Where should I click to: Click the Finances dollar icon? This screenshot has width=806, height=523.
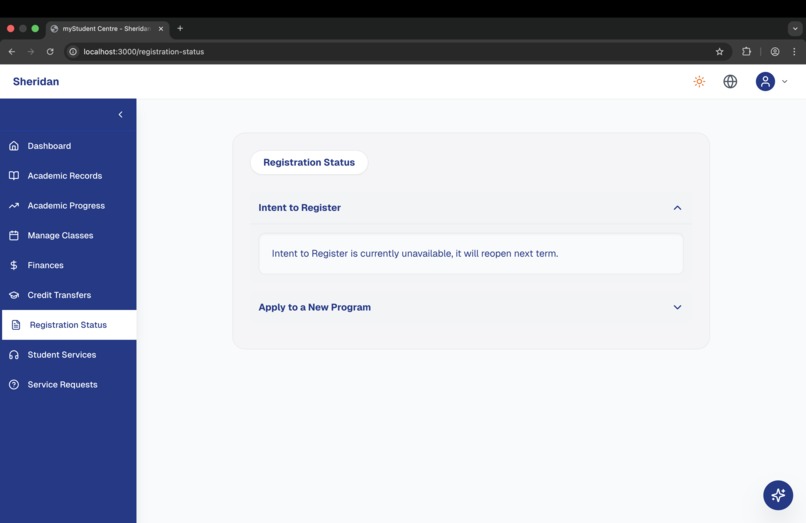(x=14, y=265)
